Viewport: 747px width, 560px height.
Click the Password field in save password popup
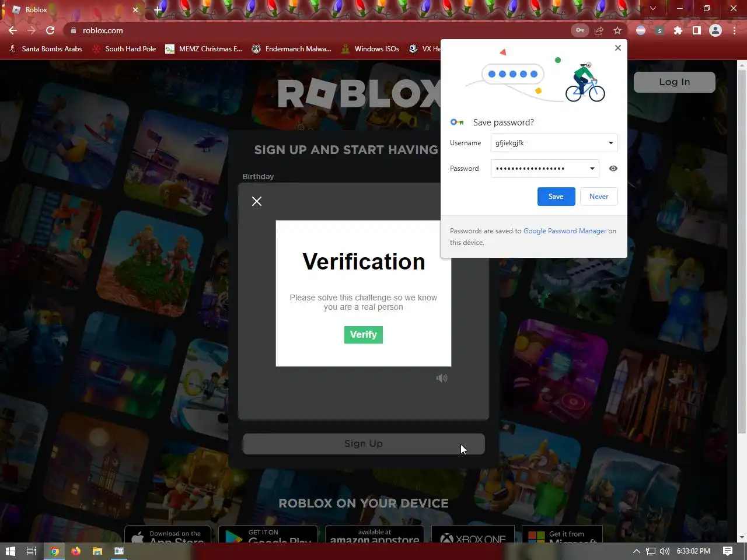tap(544, 169)
